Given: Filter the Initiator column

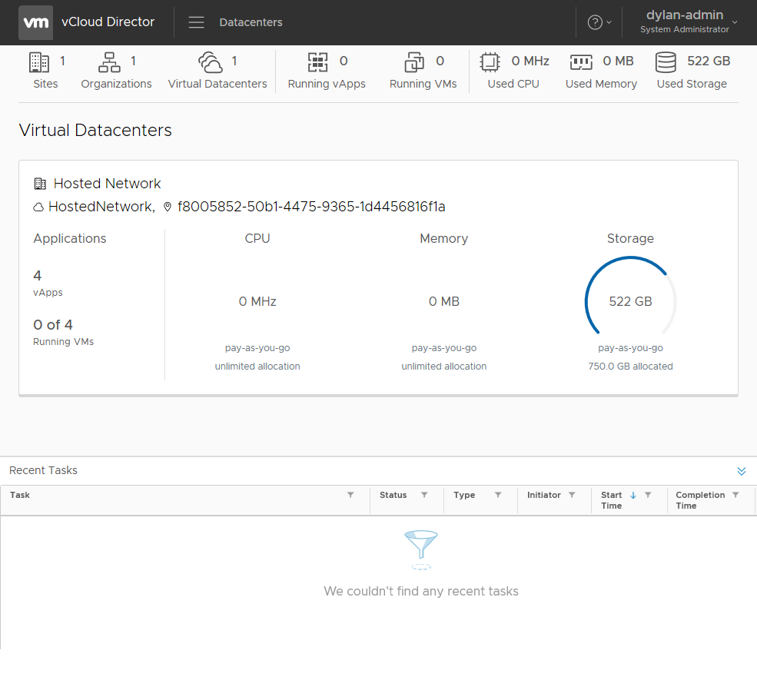Looking at the screenshot, I should click(572, 495).
